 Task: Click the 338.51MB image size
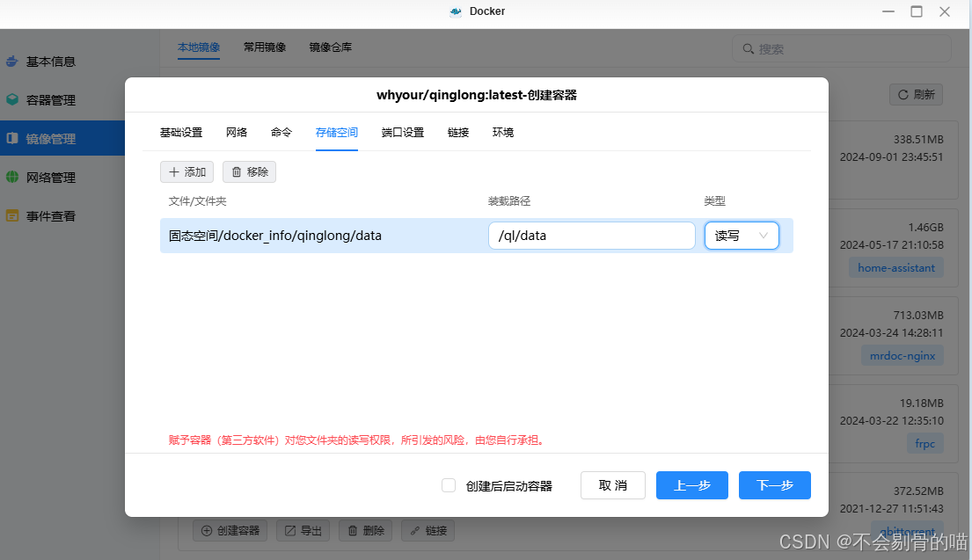(x=918, y=140)
